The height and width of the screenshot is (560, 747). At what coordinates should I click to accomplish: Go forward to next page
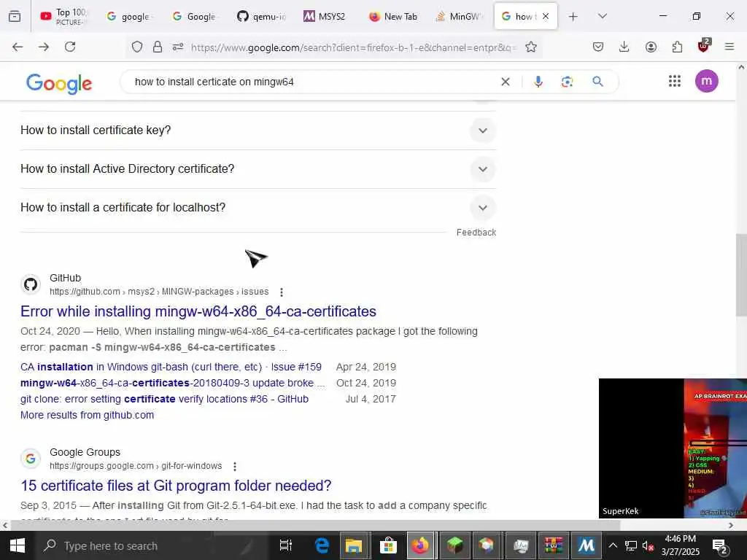pyautogui.click(x=44, y=47)
